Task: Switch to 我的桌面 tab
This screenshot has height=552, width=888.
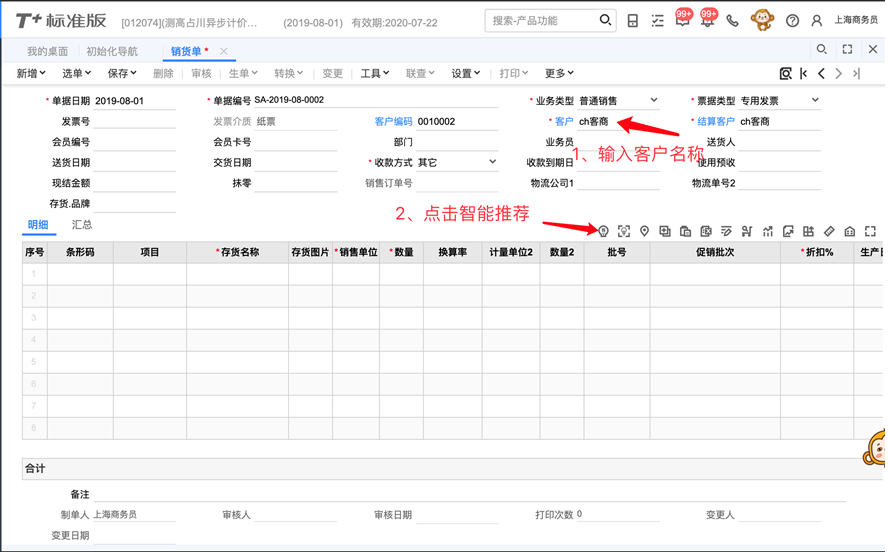Action: [47, 52]
